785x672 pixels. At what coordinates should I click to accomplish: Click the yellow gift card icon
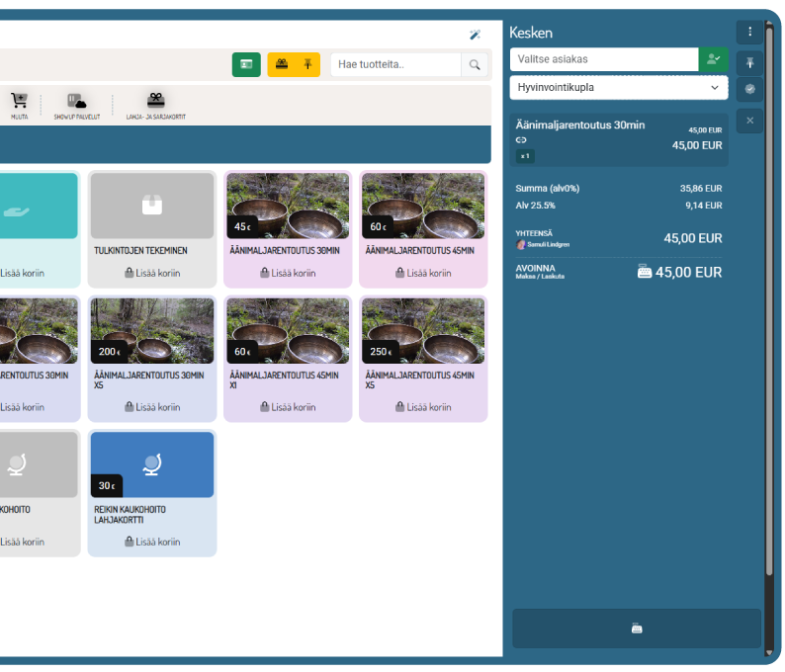[282, 64]
